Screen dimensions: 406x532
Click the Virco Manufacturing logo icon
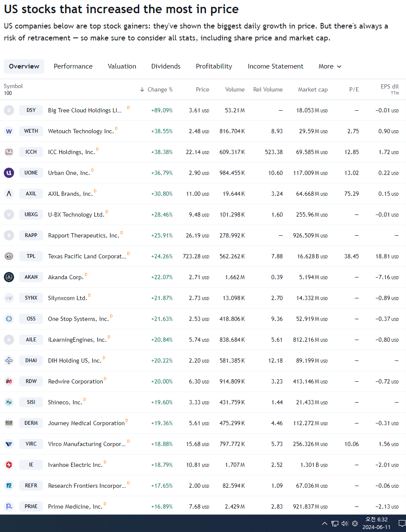(9, 444)
